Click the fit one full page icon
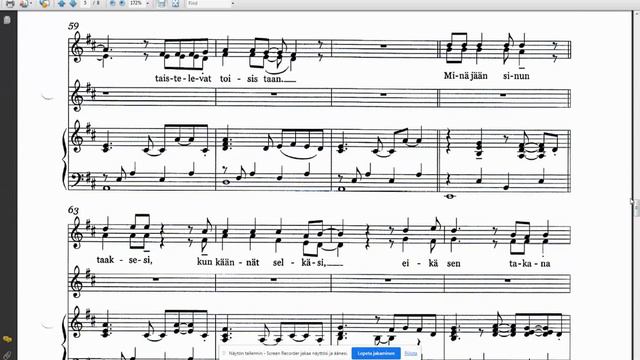The image size is (640, 360). 176,3
